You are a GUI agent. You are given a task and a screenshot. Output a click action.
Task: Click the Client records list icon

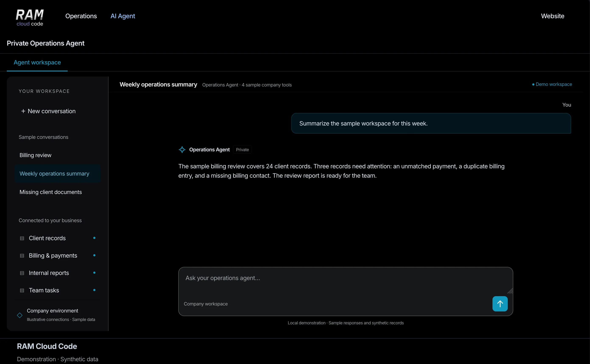[22, 238]
